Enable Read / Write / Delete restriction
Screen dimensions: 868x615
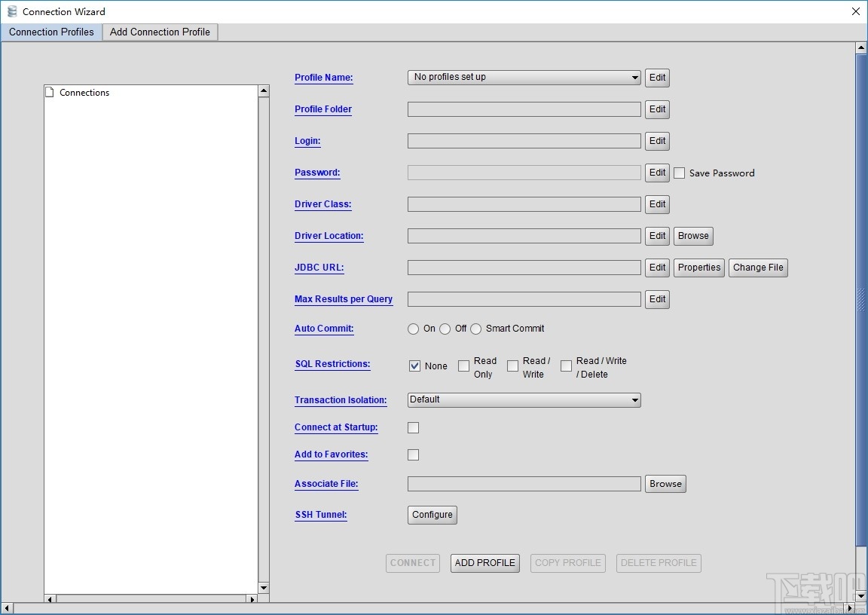click(566, 366)
